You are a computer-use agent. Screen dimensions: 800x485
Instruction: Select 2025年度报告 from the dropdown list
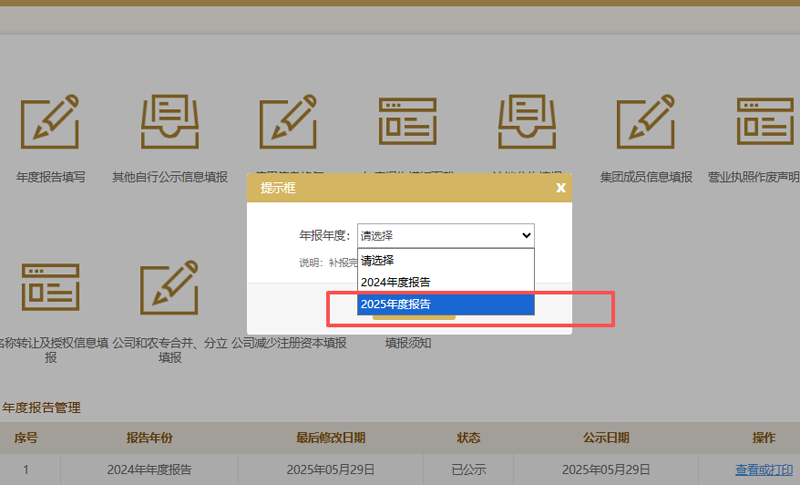click(x=446, y=304)
